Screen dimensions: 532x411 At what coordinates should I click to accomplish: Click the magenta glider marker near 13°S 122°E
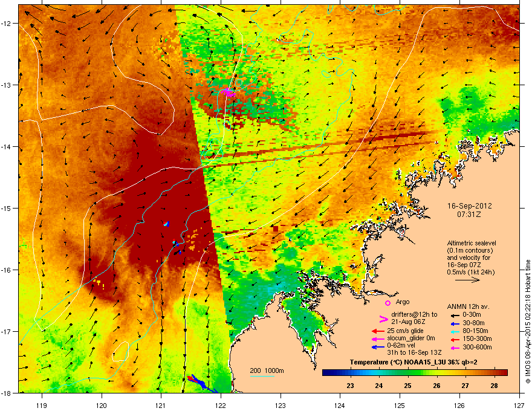[227, 92]
